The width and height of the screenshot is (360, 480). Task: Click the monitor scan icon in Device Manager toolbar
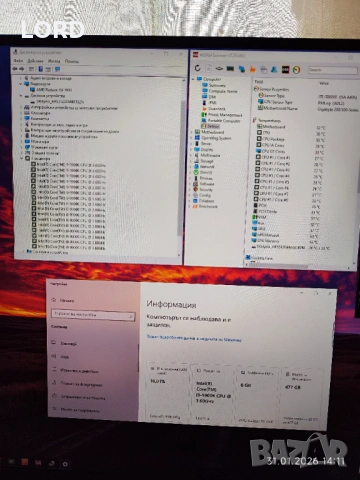point(57,69)
